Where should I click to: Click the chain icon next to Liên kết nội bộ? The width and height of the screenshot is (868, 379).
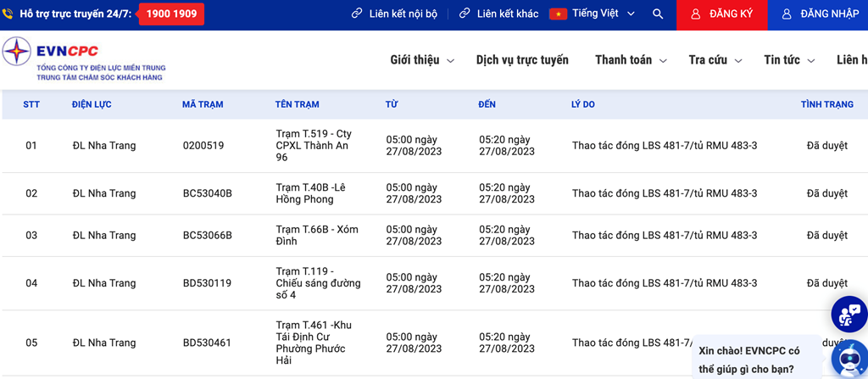pyautogui.click(x=357, y=14)
